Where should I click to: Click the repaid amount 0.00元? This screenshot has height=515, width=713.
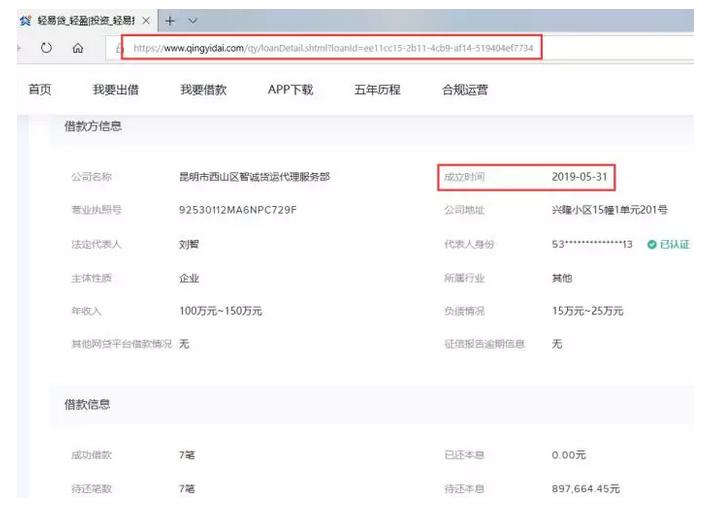pos(569,455)
